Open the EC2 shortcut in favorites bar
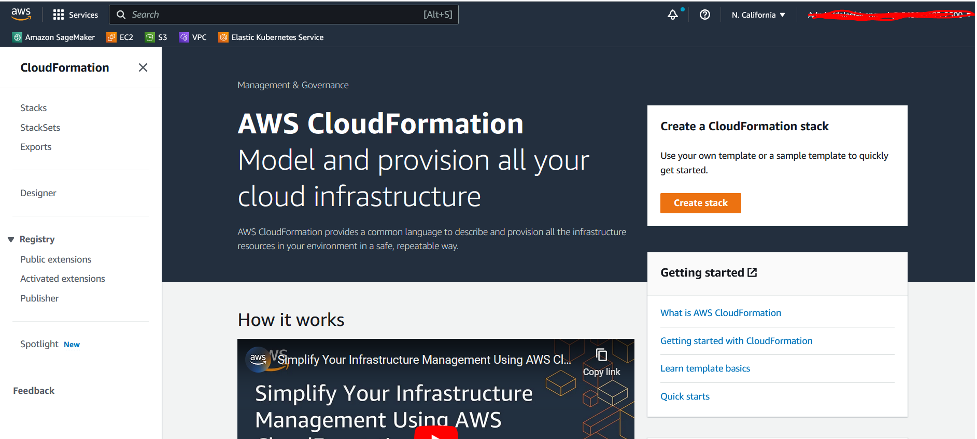Viewport: 977px width, 439px height. click(119, 37)
